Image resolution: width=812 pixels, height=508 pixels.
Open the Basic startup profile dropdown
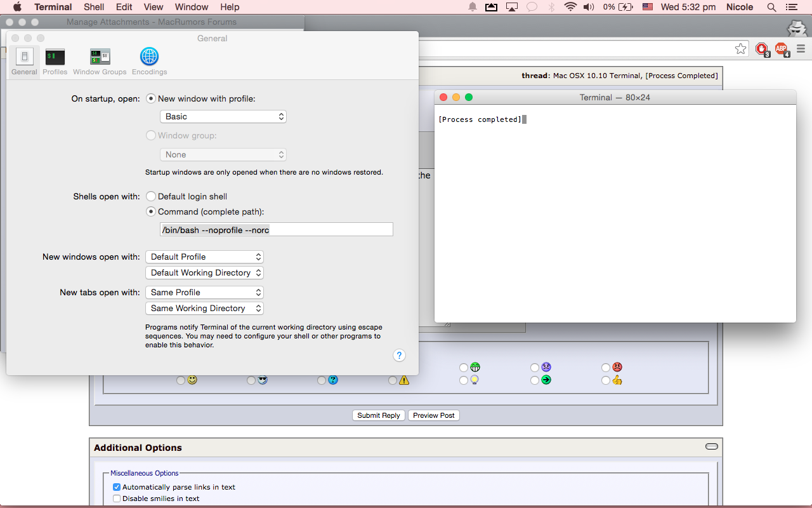coord(223,117)
